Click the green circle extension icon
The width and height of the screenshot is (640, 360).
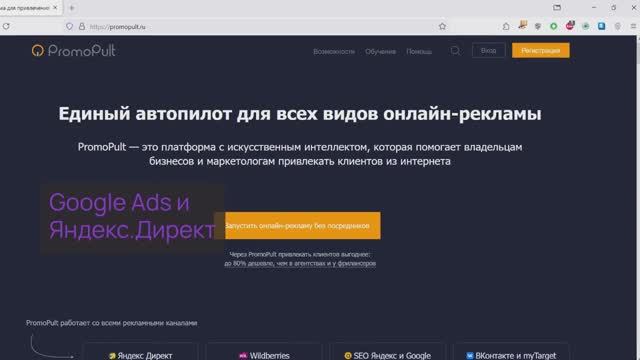553,27
